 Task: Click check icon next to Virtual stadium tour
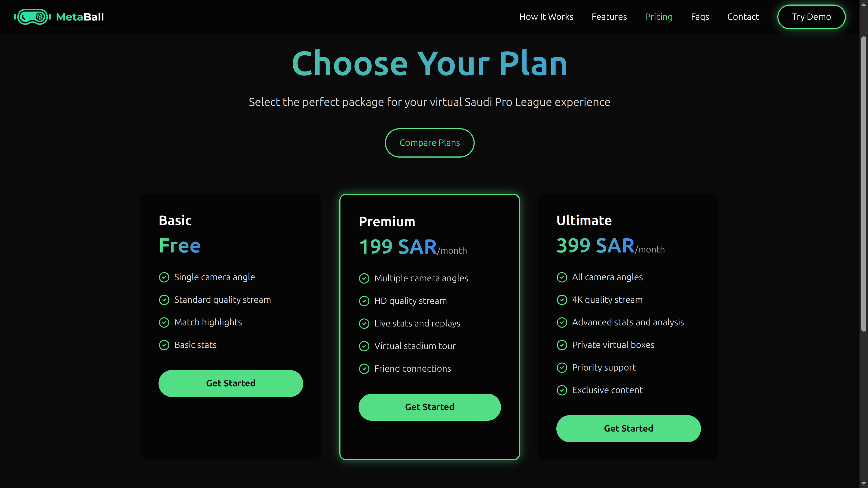(364, 346)
